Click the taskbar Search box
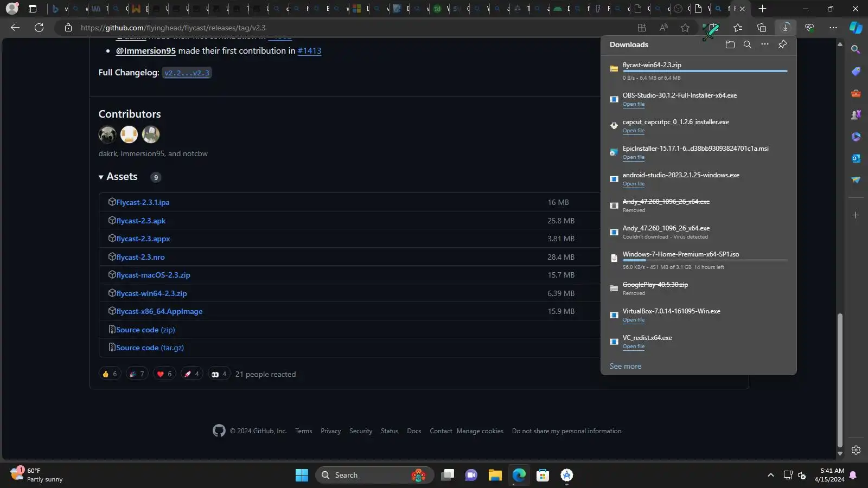The width and height of the screenshot is (868, 488). pos(374,475)
